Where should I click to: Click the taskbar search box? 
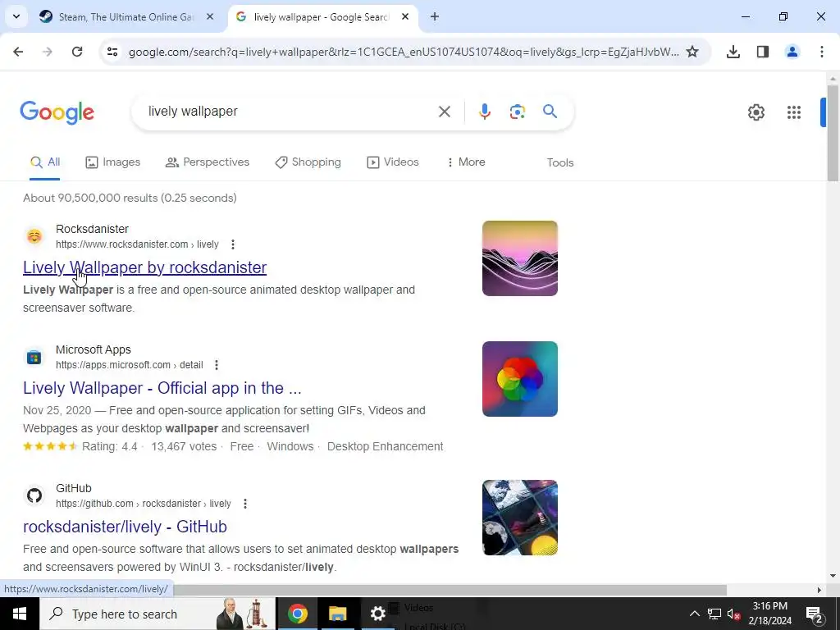pos(157,614)
